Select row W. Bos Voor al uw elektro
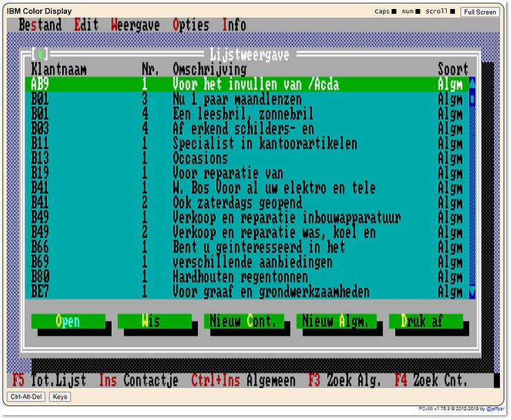 [247, 188]
